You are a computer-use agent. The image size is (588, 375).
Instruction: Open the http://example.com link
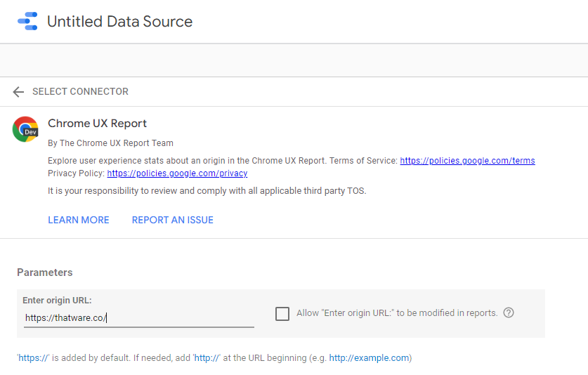(369, 357)
